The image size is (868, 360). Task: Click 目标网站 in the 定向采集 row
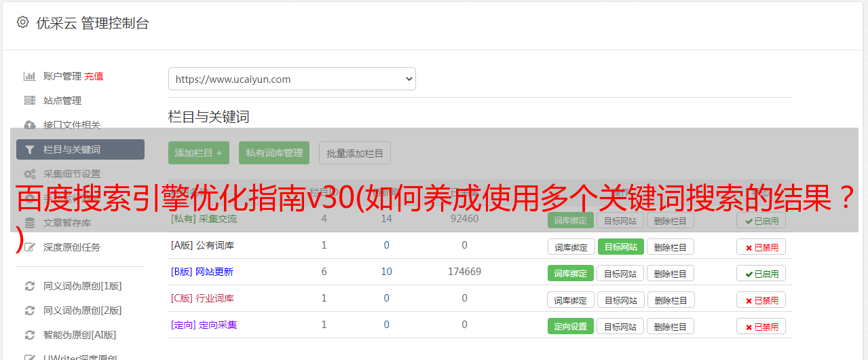coord(621,327)
